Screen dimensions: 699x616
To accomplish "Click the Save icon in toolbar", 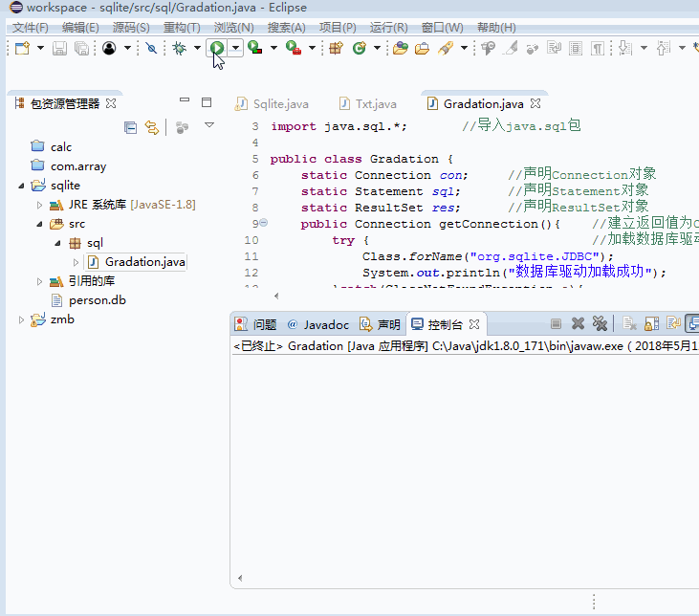I will [59, 48].
